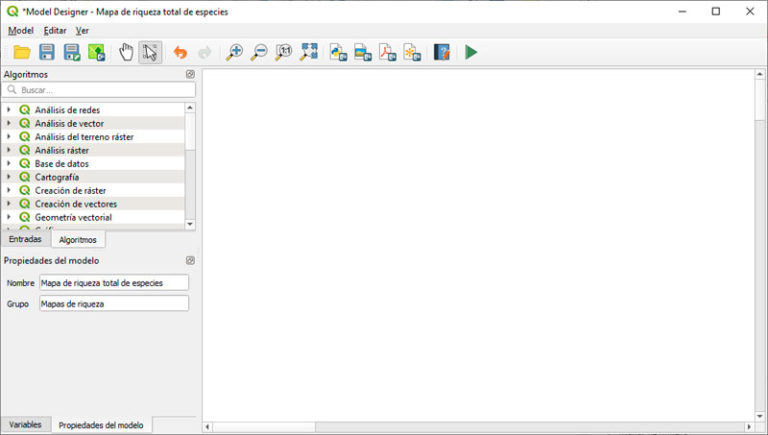768x435 pixels.
Task: Zoom to full model extent
Action: tap(309, 52)
